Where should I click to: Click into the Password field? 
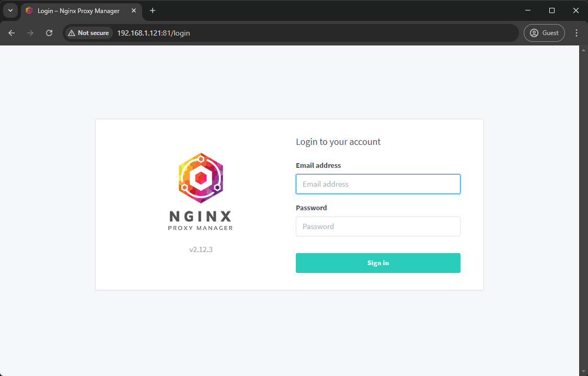(378, 226)
